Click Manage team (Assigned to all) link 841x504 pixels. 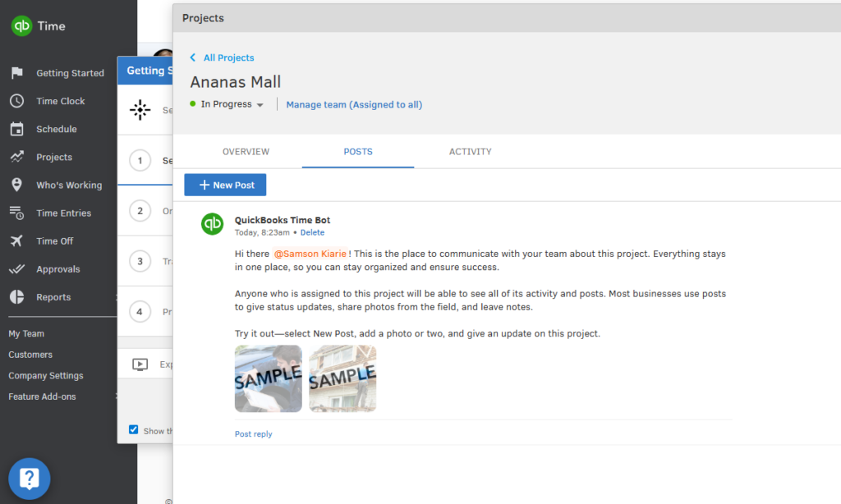tap(354, 104)
